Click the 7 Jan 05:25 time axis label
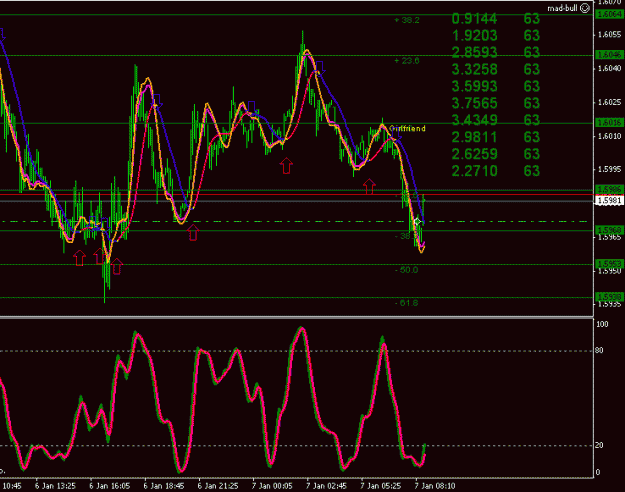 [381, 486]
